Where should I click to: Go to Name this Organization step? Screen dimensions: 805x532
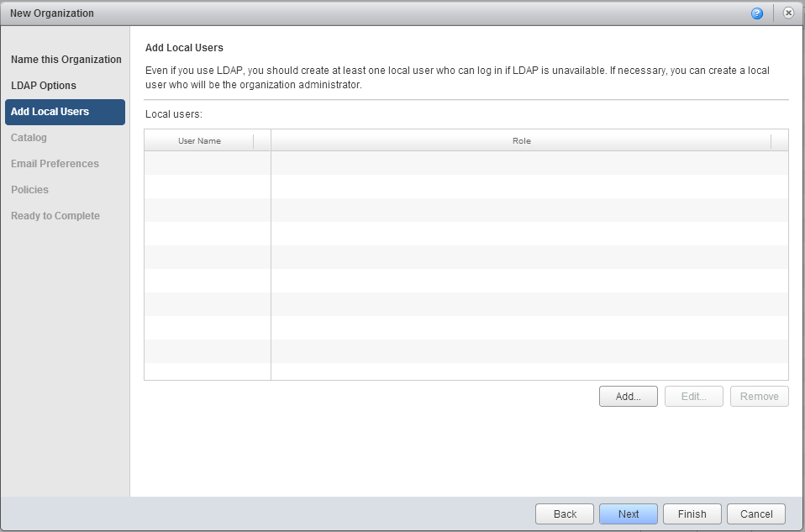click(66, 60)
